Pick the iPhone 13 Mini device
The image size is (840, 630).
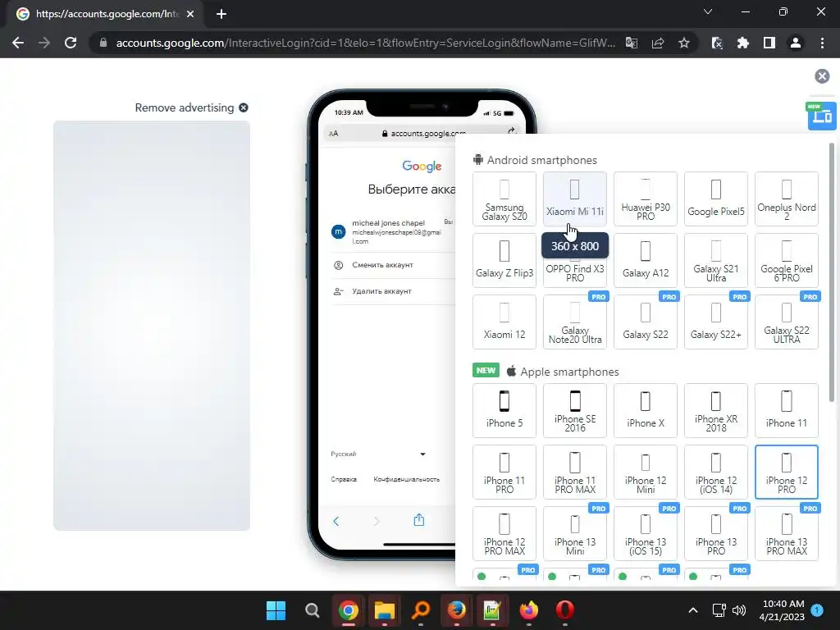tap(575, 533)
